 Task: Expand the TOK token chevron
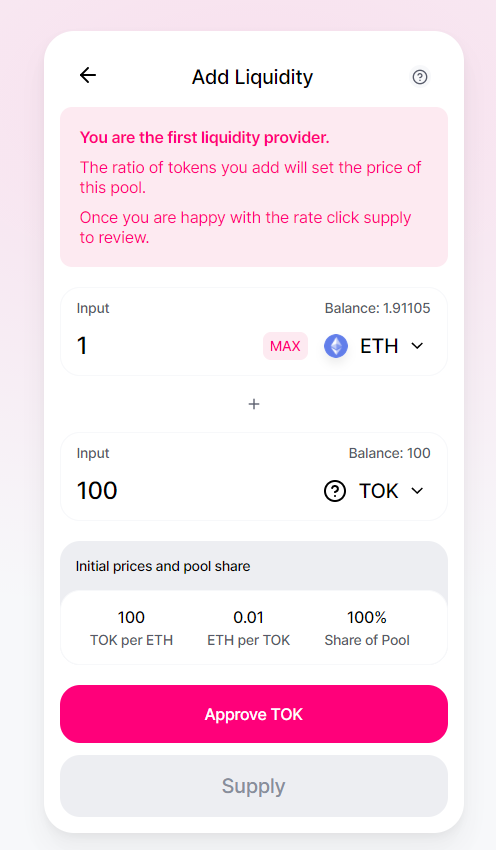(x=417, y=491)
